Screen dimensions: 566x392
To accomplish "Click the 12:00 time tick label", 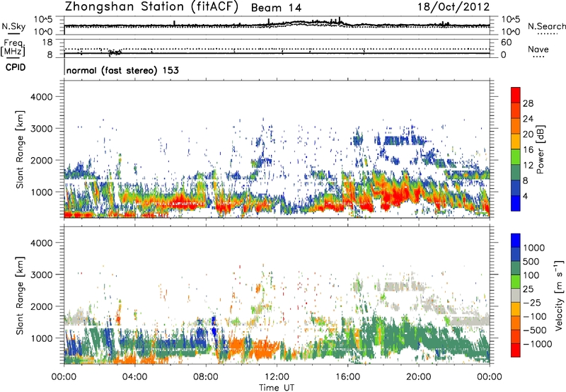I will point(277,377).
